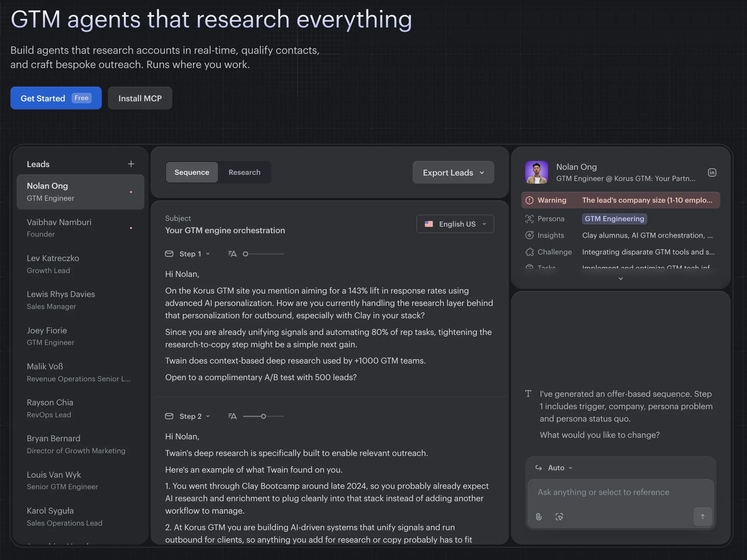Adjust the Step 2 tone slider
The height and width of the screenshot is (560, 747).
point(264,417)
